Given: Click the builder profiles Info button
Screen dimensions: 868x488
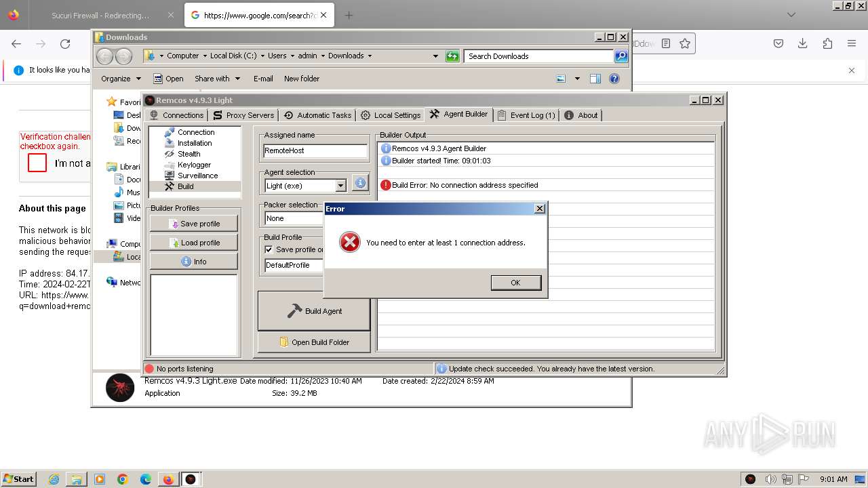Looking at the screenshot, I should coord(194,262).
